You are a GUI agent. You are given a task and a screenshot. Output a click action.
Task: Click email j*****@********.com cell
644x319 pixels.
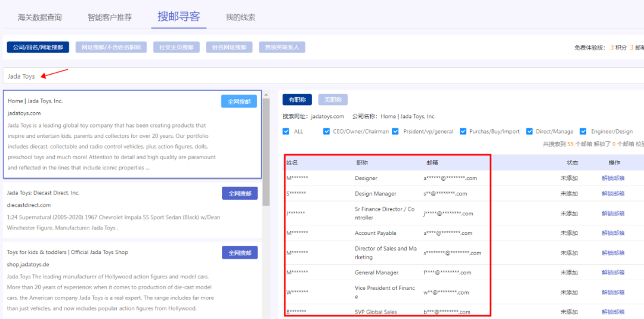coord(448,213)
